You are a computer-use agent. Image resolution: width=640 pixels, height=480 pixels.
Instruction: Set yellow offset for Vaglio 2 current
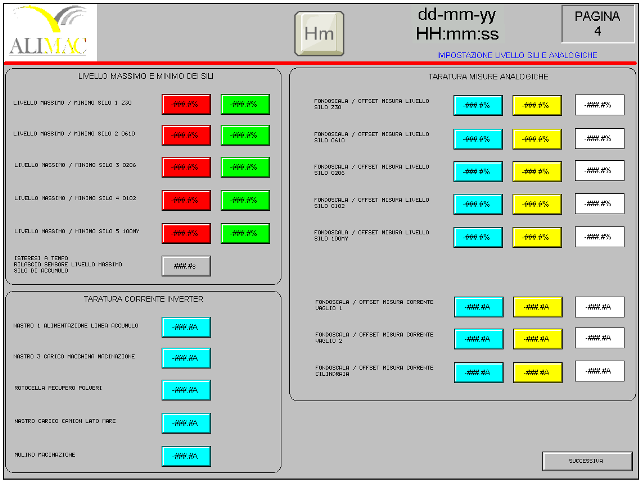pos(538,339)
